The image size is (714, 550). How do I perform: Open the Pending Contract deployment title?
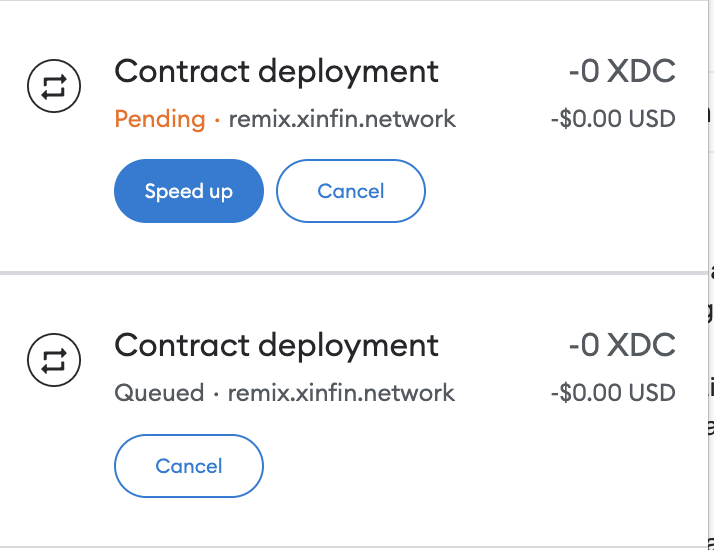276,72
